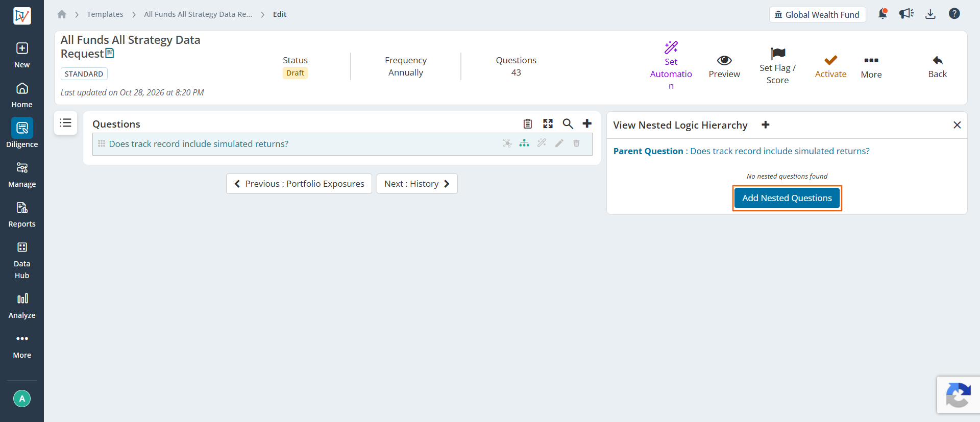Open the Diligence section
The height and width of the screenshot is (422, 980).
(22, 133)
